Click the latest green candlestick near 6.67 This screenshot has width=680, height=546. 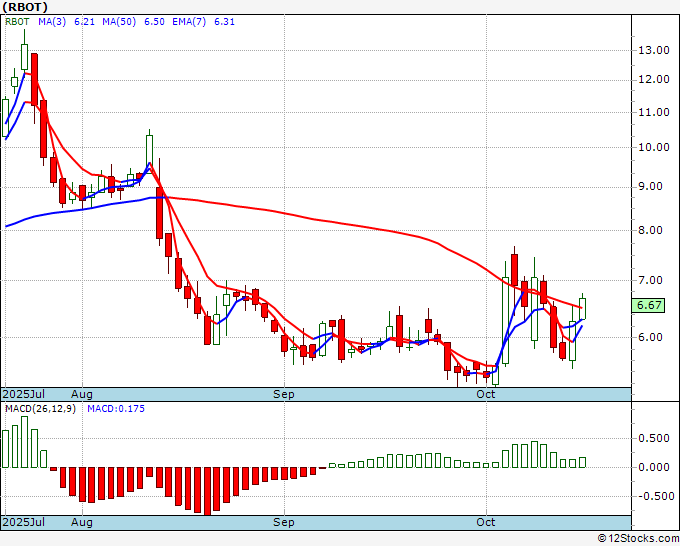582,308
